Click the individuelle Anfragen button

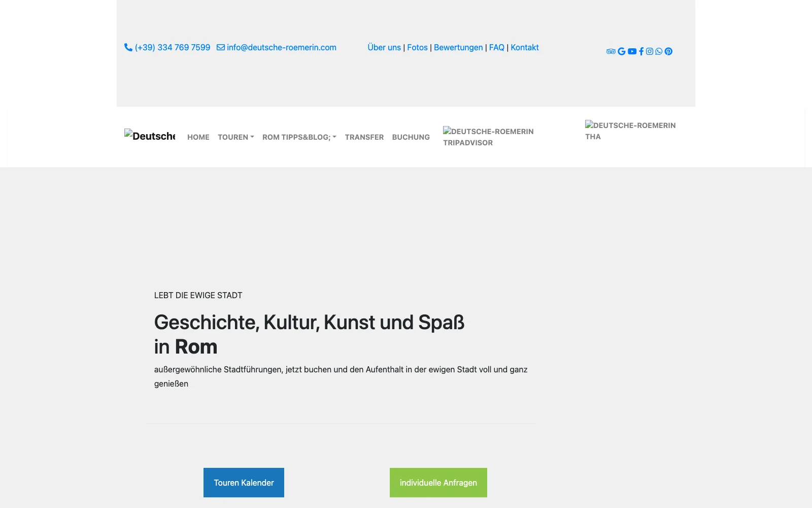(x=438, y=483)
